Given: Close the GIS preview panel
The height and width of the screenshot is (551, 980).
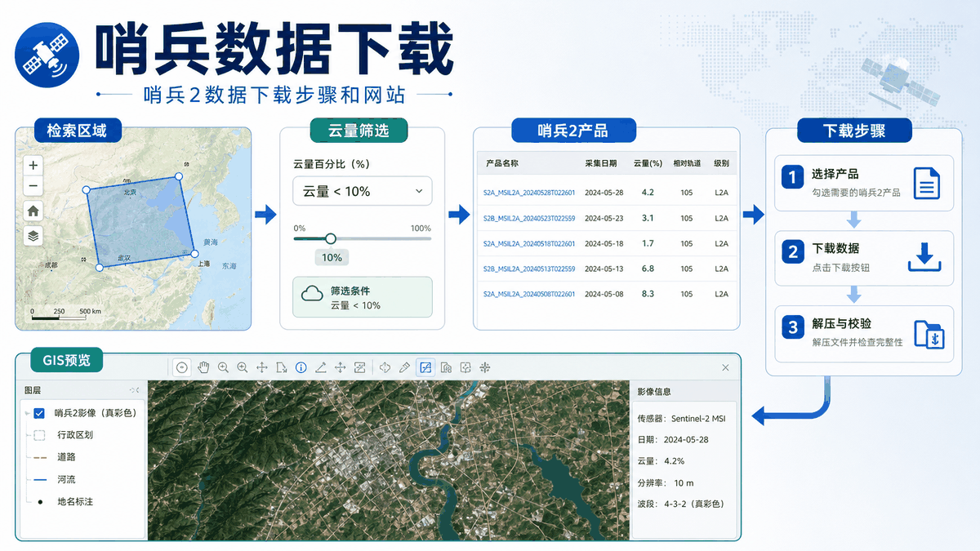Looking at the screenshot, I should click(725, 368).
